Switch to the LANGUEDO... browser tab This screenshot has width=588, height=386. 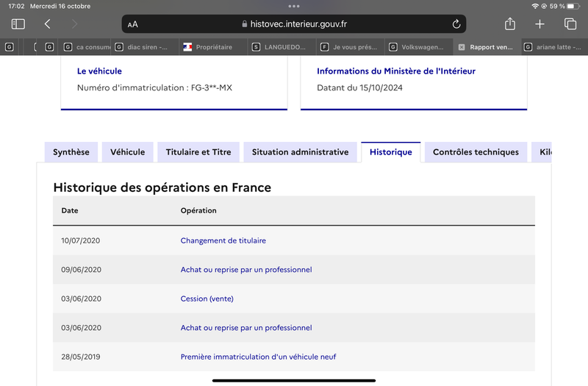click(282, 47)
